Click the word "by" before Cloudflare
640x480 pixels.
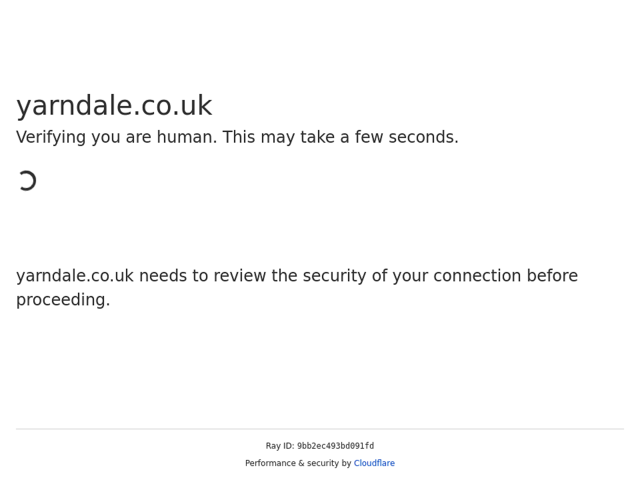pos(346,464)
